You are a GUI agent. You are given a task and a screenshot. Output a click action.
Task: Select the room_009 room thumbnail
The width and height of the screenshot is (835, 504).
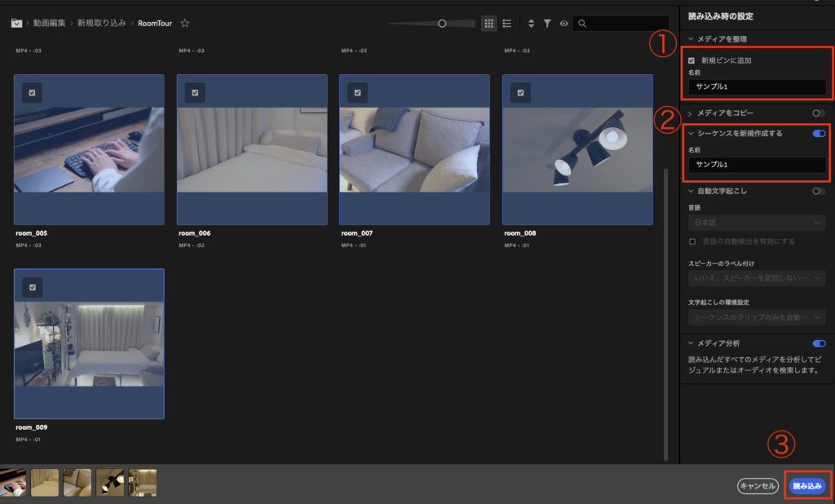[x=89, y=344]
